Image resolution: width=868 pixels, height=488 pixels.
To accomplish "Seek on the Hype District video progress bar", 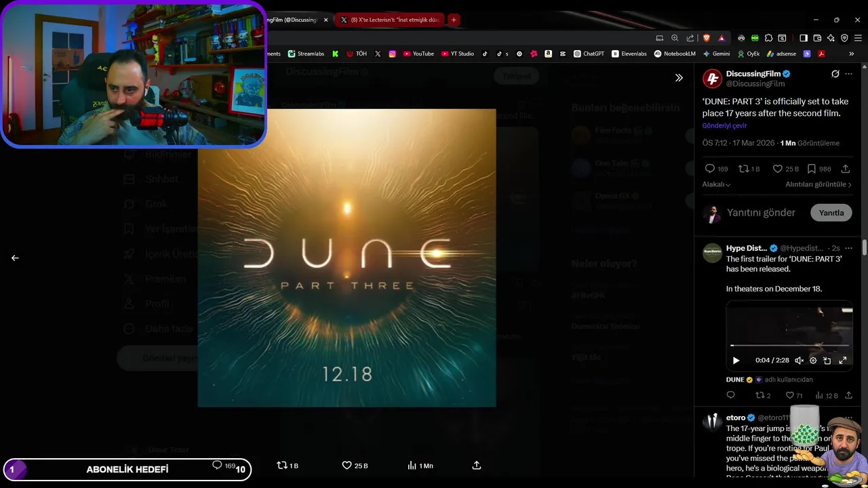I will [789, 346].
